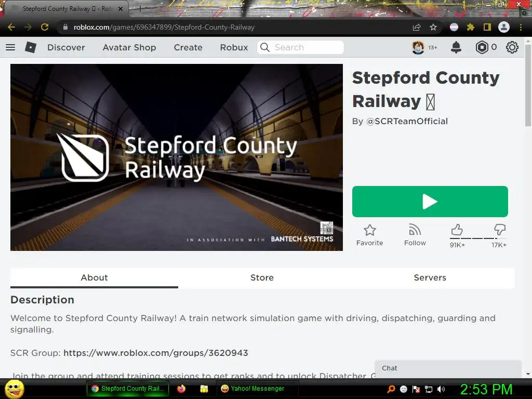
Task: Click the round tray icon beside the search magnifier
Action: (403, 389)
